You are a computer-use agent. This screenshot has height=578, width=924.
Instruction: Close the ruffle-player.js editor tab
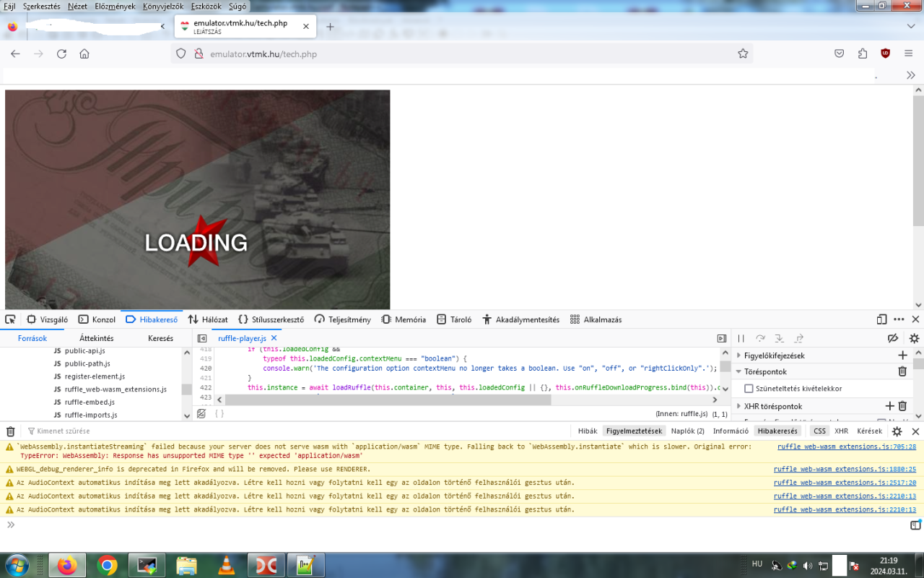[274, 338]
